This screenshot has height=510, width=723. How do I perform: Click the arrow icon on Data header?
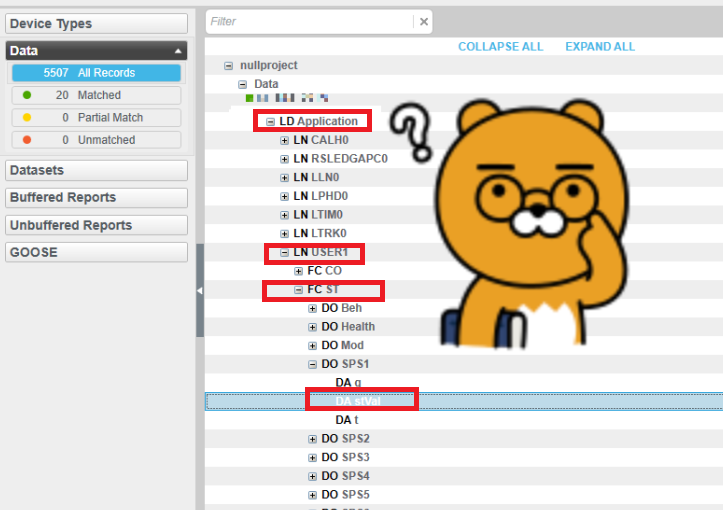178,51
